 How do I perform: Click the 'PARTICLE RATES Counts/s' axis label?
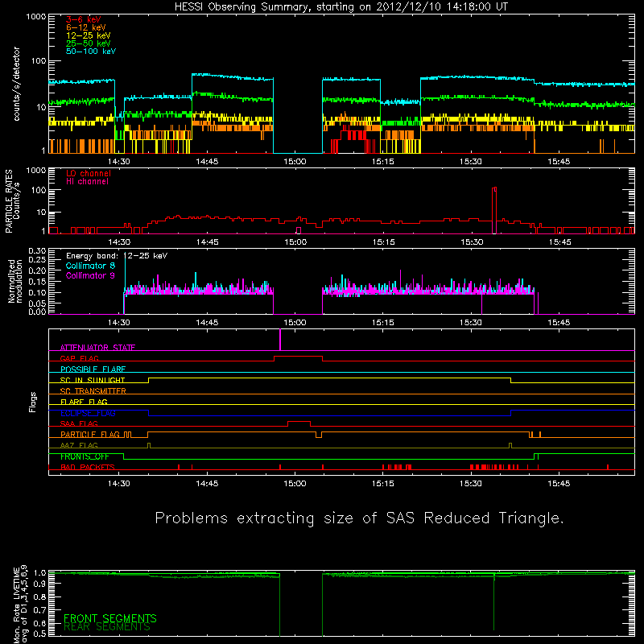12,201
